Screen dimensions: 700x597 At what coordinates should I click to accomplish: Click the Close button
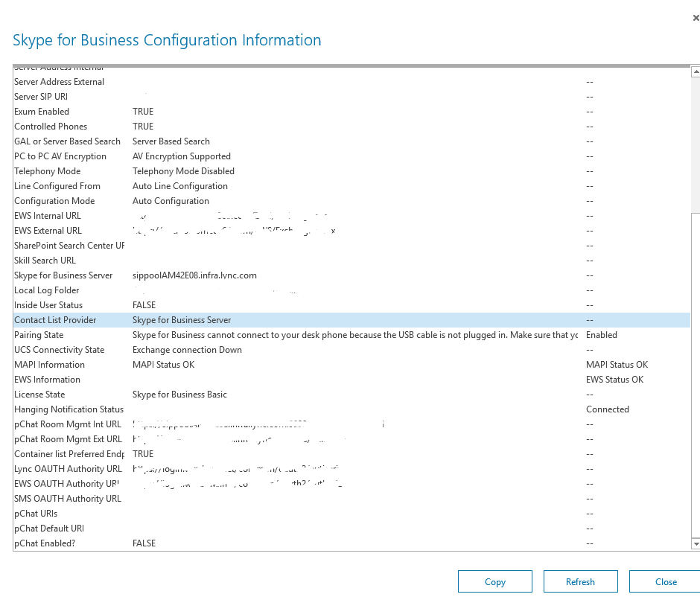(x=665, y=582)
